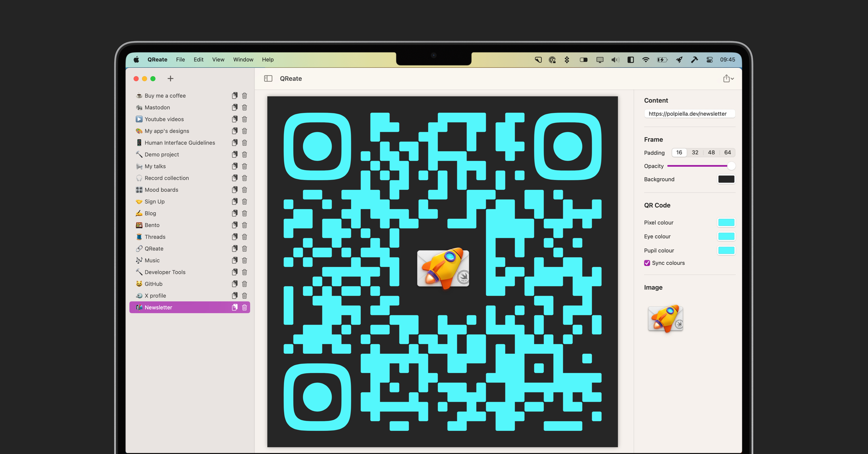Uncheck the Sync colours checkbox
This screenshot has width=868, height=454.
point(647,263)
